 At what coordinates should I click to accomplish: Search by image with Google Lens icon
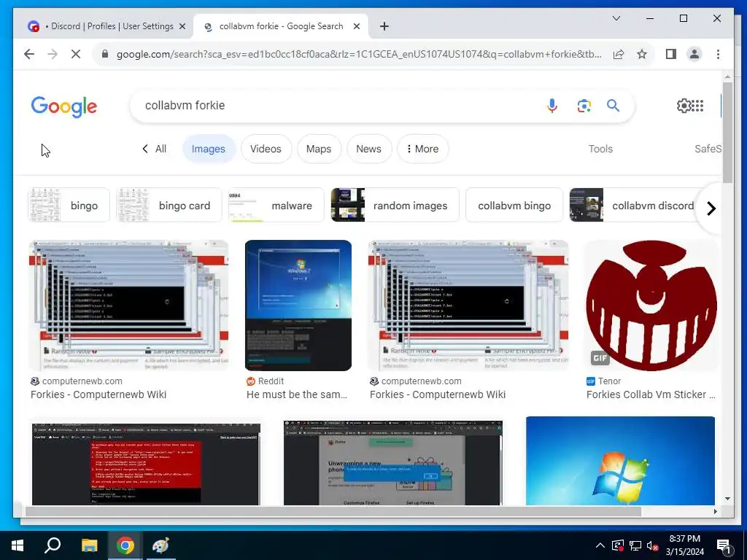[584, 105]
